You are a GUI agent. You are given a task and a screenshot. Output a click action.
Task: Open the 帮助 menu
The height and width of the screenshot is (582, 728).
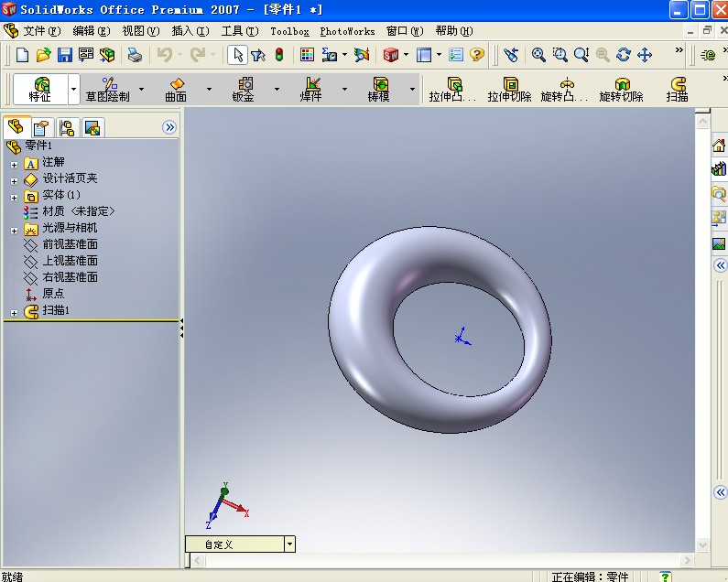[x=454, y=31]
